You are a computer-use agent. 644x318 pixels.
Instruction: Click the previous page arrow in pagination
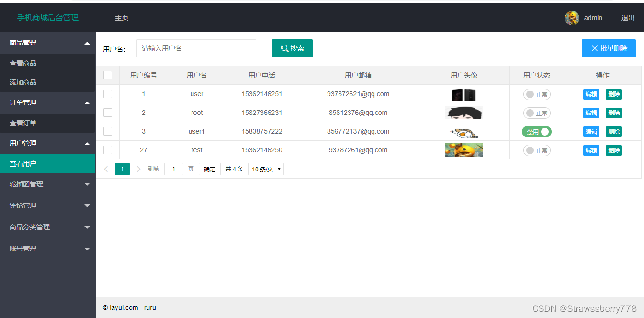tap(106, 169)
